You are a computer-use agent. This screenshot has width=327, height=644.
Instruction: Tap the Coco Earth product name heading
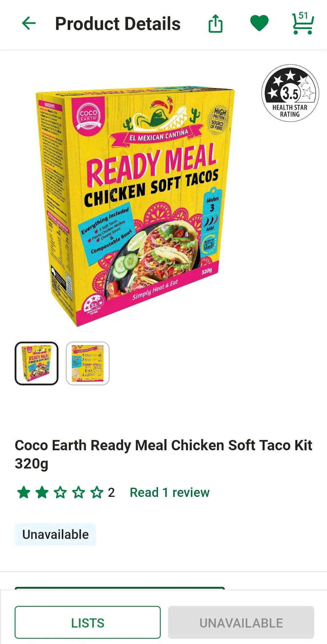pos(163,454)
